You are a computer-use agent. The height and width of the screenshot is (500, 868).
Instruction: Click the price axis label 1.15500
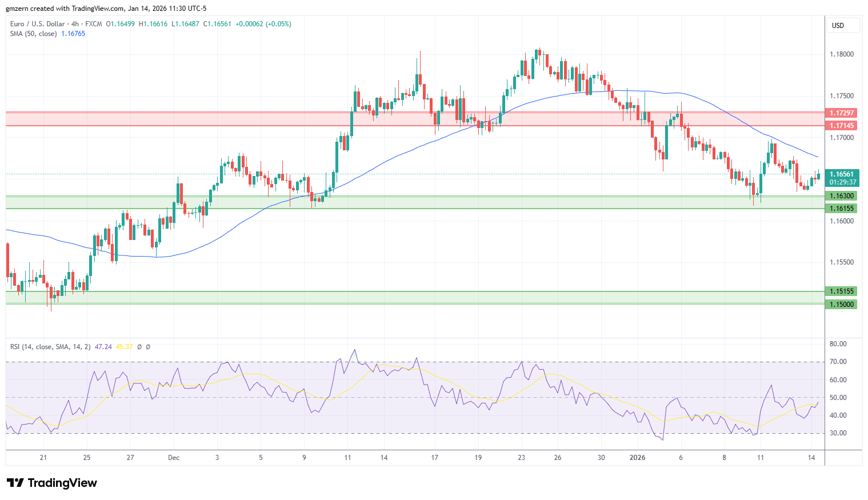pos(842,263)
